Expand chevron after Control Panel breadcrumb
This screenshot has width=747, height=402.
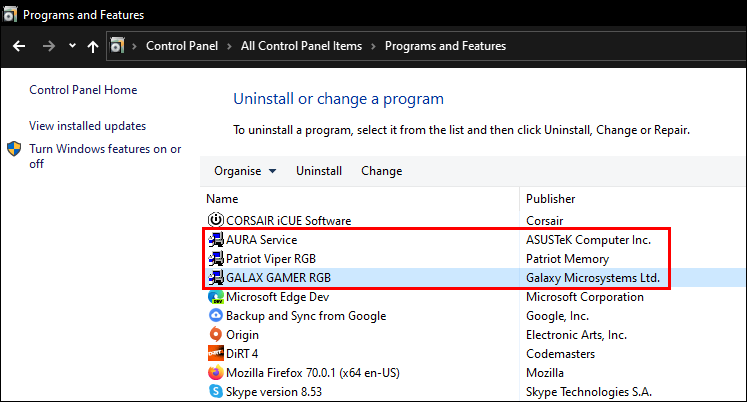230,46
